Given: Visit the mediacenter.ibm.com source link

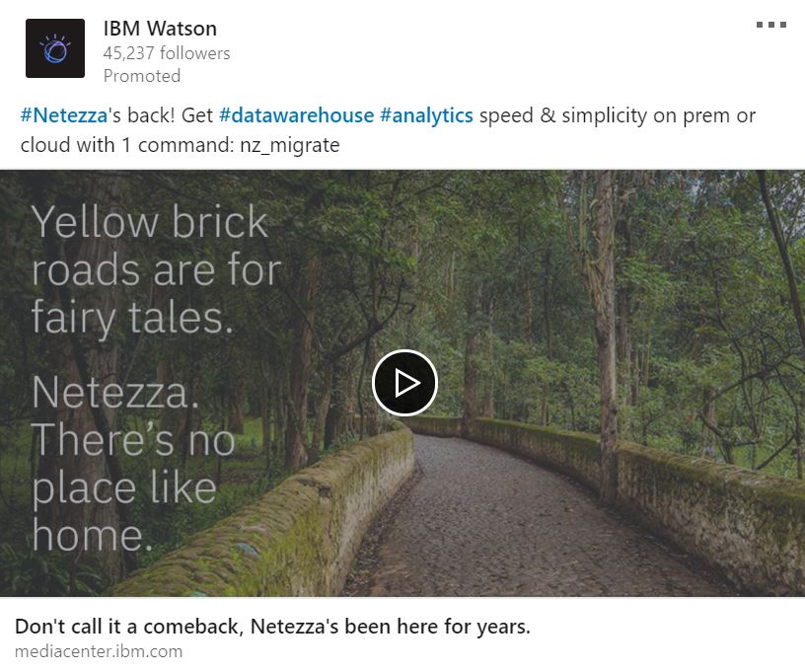Looking at the screenshot, I should (x=99, y=651).
